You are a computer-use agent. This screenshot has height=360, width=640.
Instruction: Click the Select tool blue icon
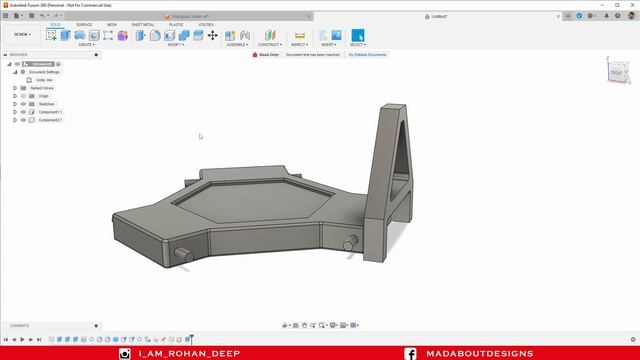358,36
